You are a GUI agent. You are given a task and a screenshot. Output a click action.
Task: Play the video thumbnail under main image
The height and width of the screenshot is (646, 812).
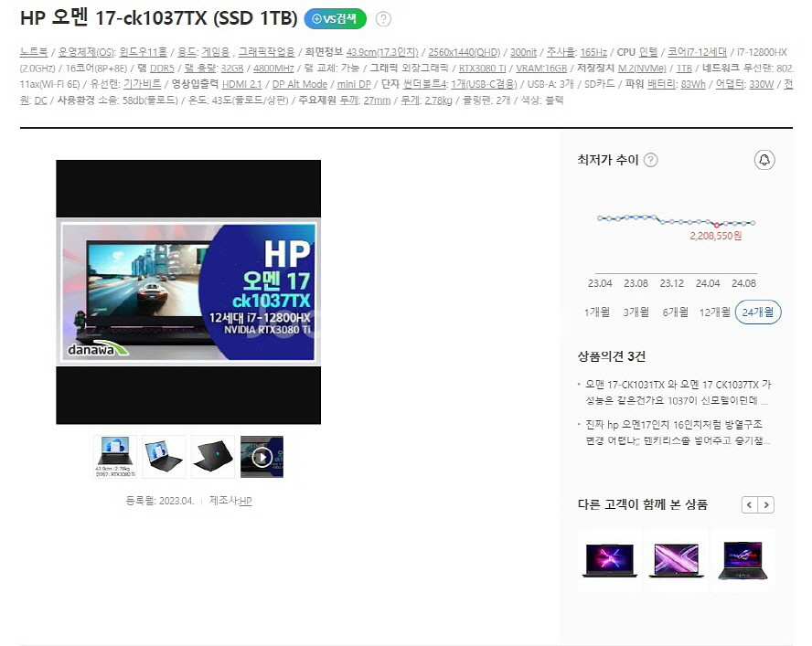pos(262,457)
